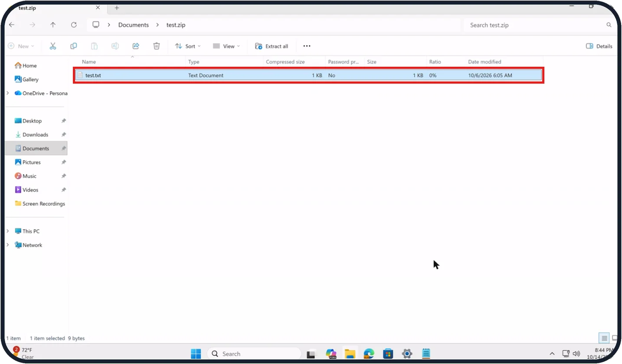
Task: Add a new tab with plus
Action: [x=117, y=8]
